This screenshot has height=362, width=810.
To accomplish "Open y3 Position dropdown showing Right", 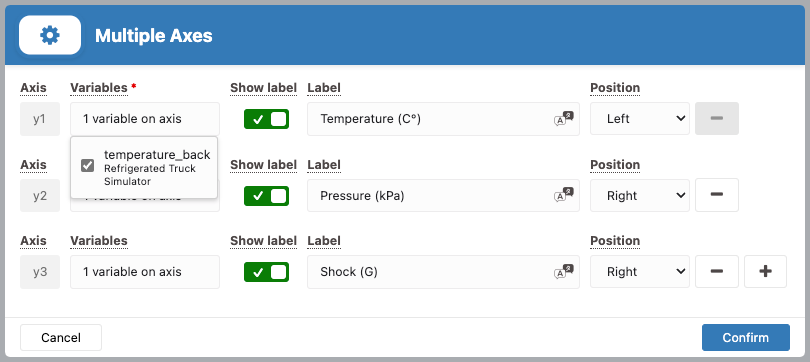I will pyautogui.click(x=640, y=271).
